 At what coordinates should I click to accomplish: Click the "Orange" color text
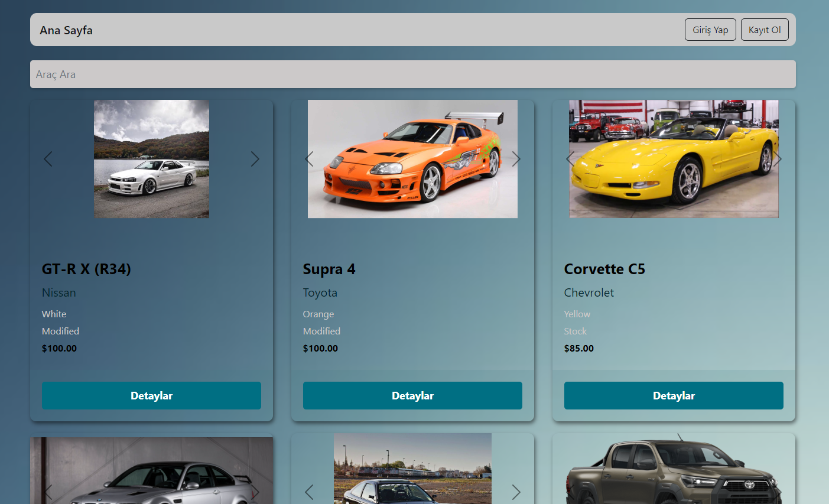[x=318, y=314]
